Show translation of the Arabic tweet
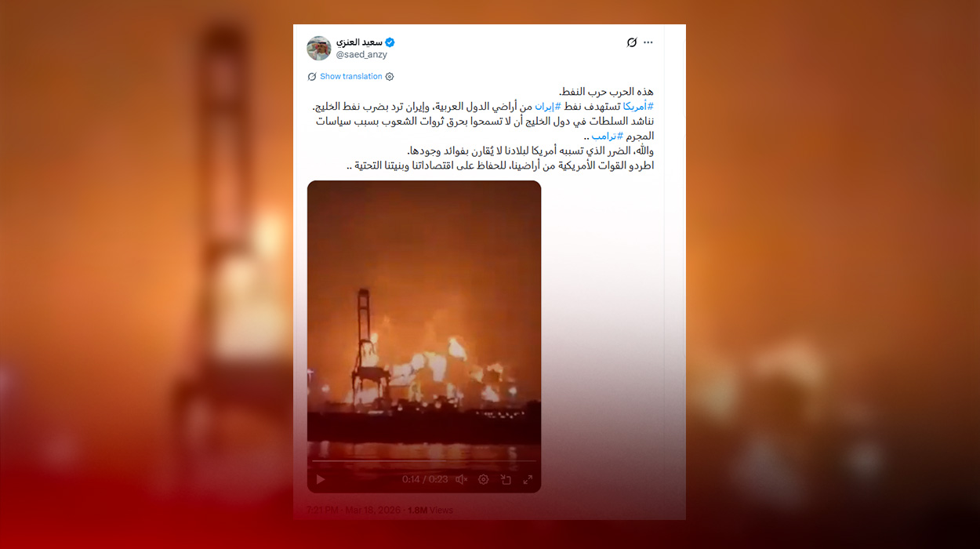 [351, 76]
